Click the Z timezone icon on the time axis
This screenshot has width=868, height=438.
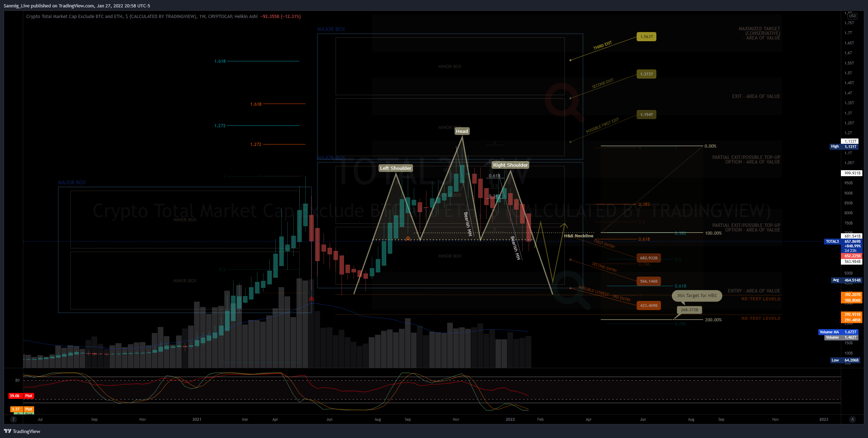pos(13,419)
